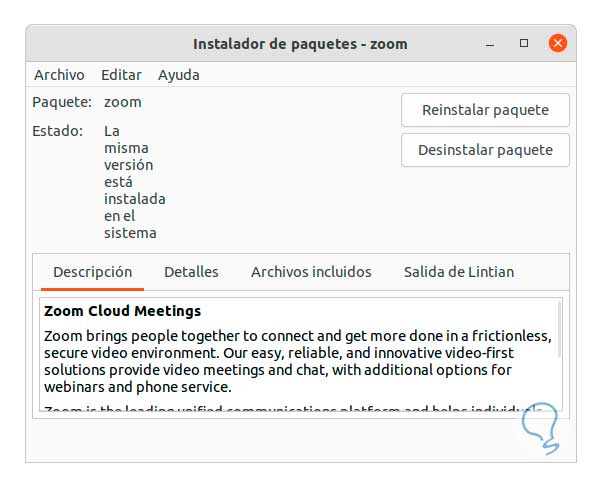Click the 'Paquete:' label
This screenshot has height=489, width=602.
coord(62,102)
